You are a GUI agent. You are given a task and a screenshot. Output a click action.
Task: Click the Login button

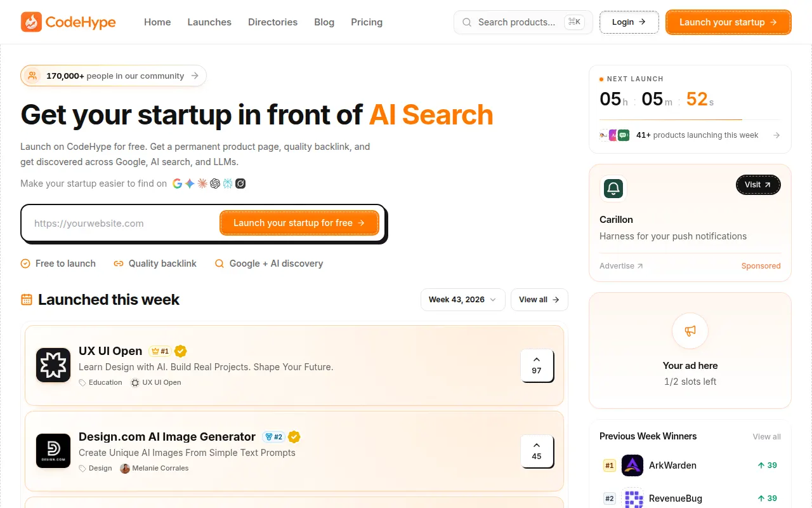coord(629,22)
